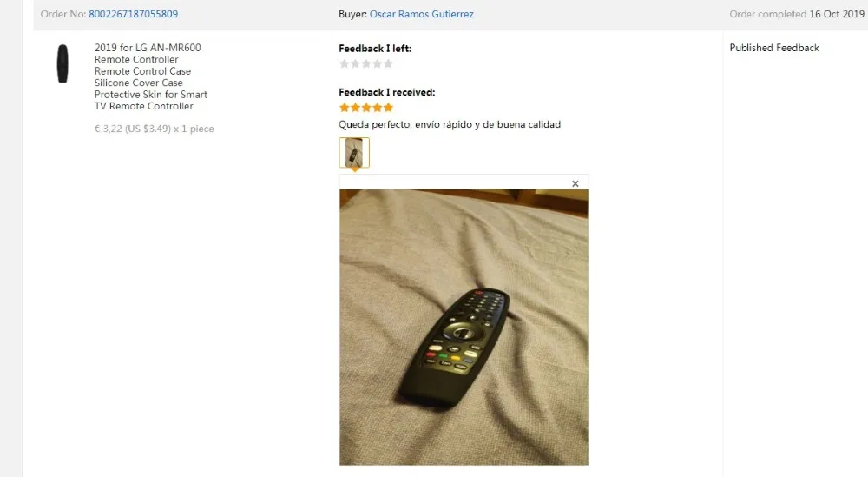The height and width of the screenshot is (477, 868).
Task: Close the enlarged review photo
Action: pyautogui.click(x=575, y=183)
